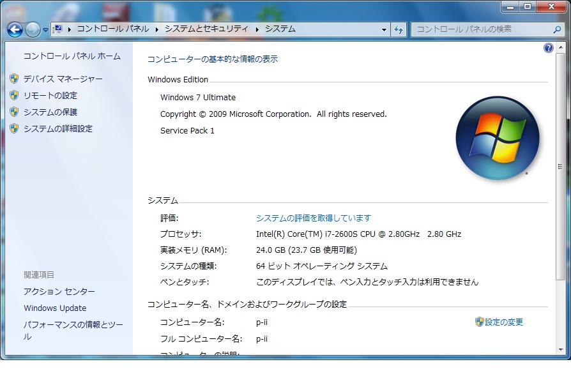Open the address bar history dropdown
The image size is (571, 392).
pos(383,29)
